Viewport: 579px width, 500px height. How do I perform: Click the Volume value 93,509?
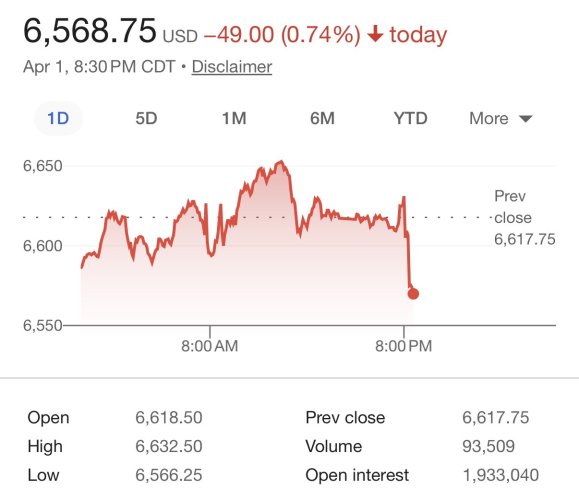point(489,446)
